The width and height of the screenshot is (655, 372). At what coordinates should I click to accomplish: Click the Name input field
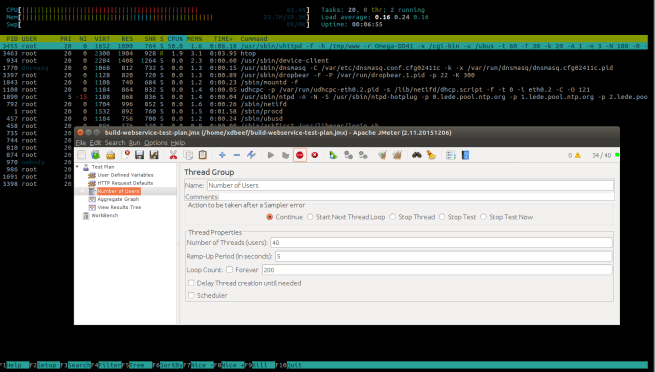410,185
